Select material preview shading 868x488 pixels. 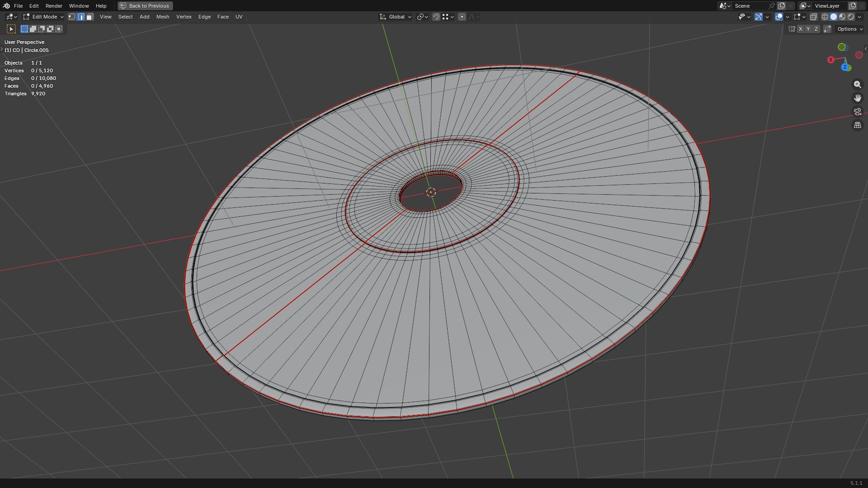pyautogui.click(x=842, y=17)
